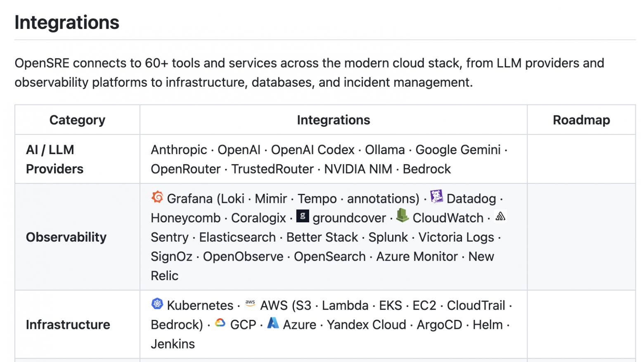Viewport: 644px width, 362px height.
Task: Click the Roadmap column header
Action: click(x=581, y=120)
